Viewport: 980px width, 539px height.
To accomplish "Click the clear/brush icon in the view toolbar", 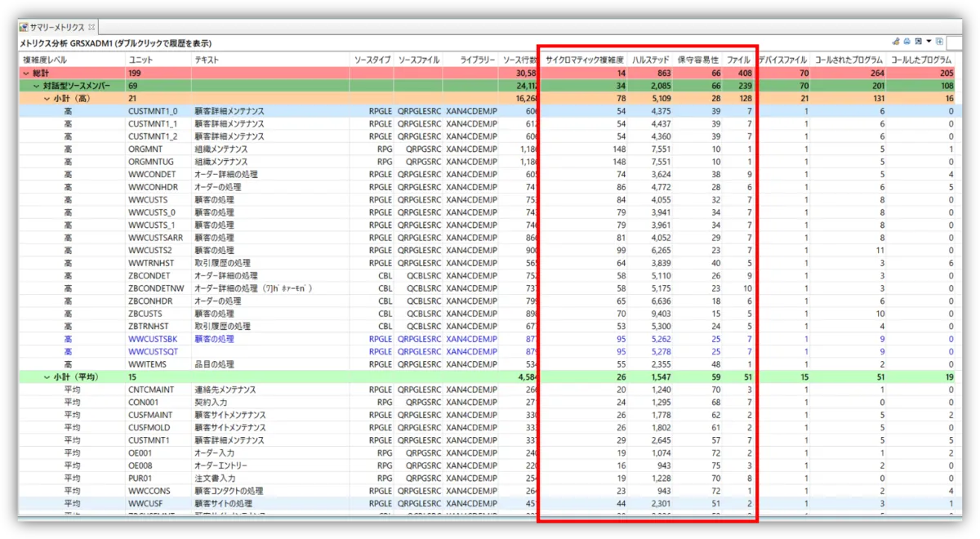I will [896, 42].
